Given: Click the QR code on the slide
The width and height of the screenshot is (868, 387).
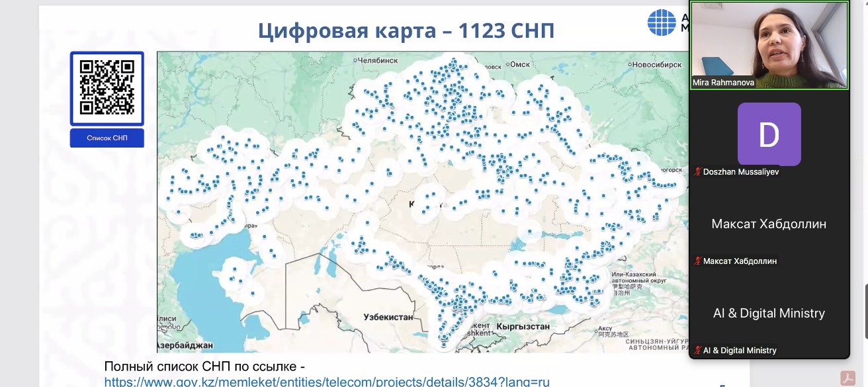Looking at the screenshot, I should point(107,87).
